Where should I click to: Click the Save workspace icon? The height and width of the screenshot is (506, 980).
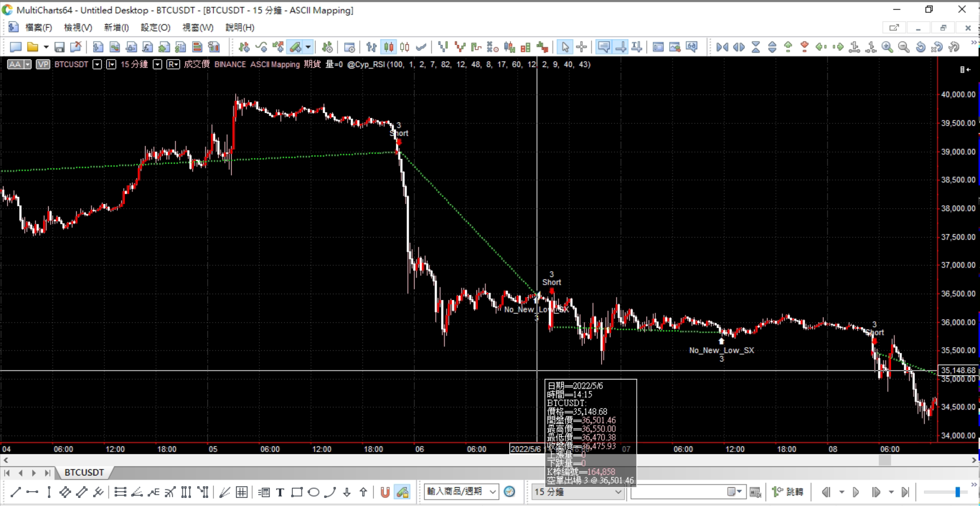59,47
